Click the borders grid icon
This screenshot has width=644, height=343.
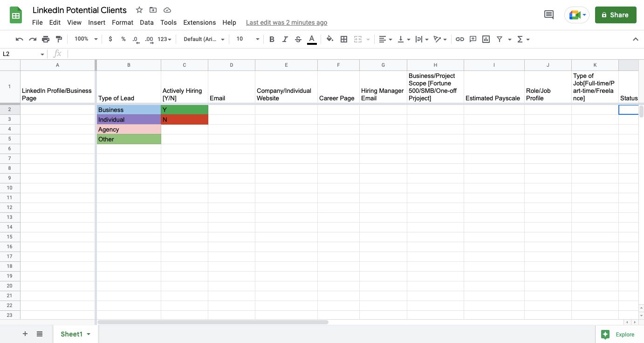tap(344, 39)
